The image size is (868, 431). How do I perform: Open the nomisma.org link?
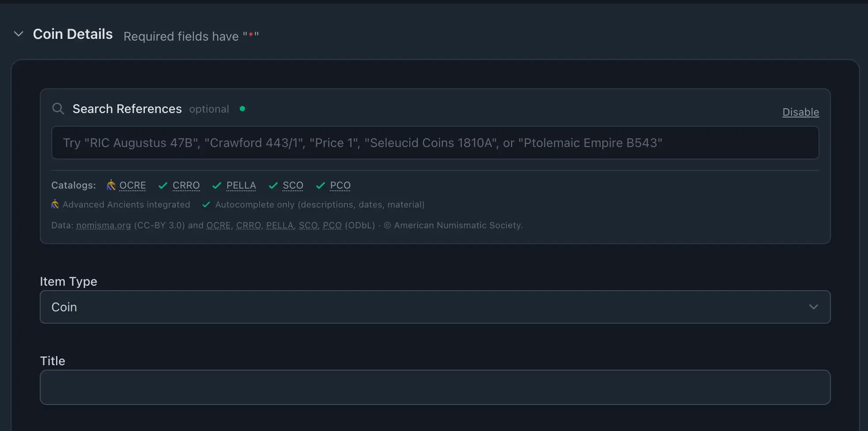(103, 225)
